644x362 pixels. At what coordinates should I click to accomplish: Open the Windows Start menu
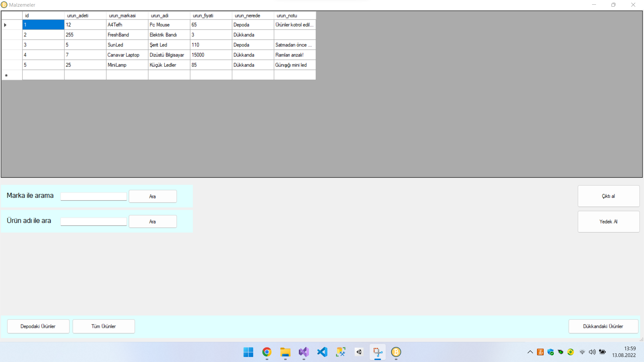point(248,352)
